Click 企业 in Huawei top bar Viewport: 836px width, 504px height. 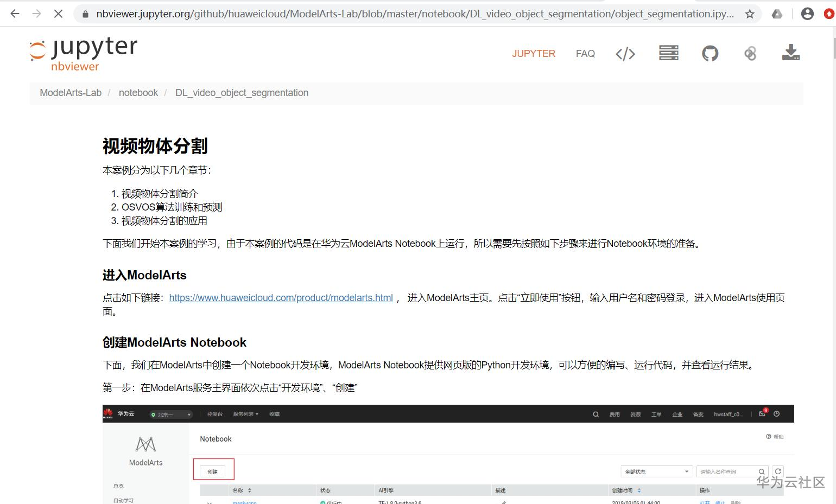[x=677, y=414]
